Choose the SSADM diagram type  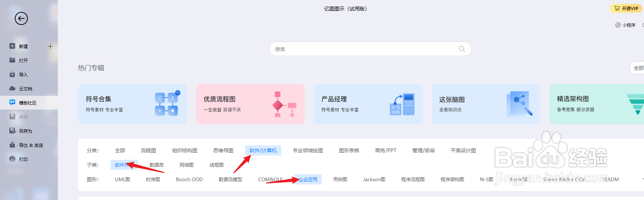[610, 179]
